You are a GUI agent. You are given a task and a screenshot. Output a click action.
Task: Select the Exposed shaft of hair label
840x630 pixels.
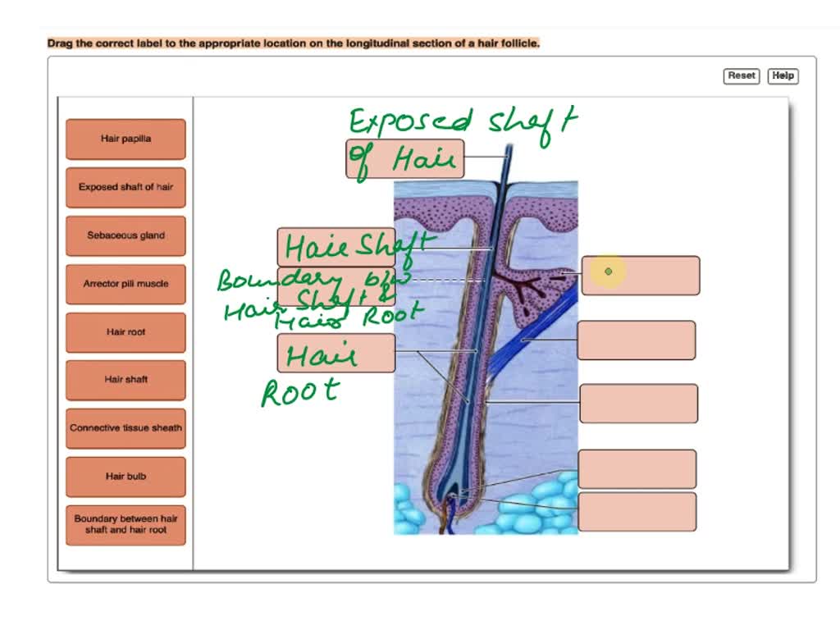click(x=125, y=187)
